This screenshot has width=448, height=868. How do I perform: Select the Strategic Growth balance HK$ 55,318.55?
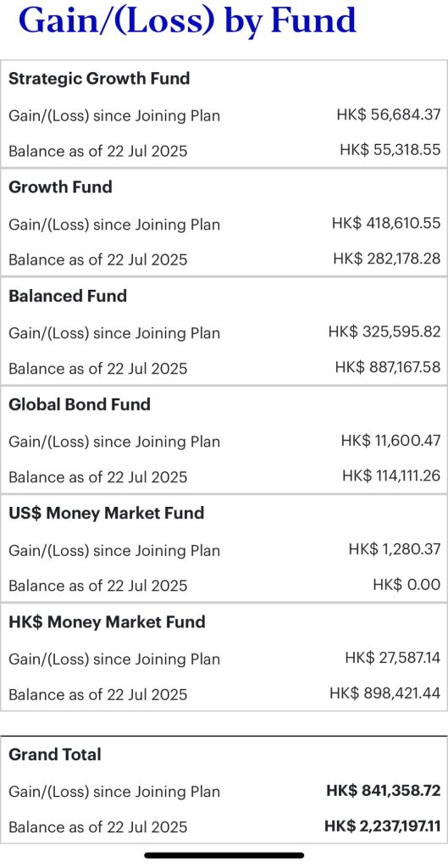pos(390,150)
